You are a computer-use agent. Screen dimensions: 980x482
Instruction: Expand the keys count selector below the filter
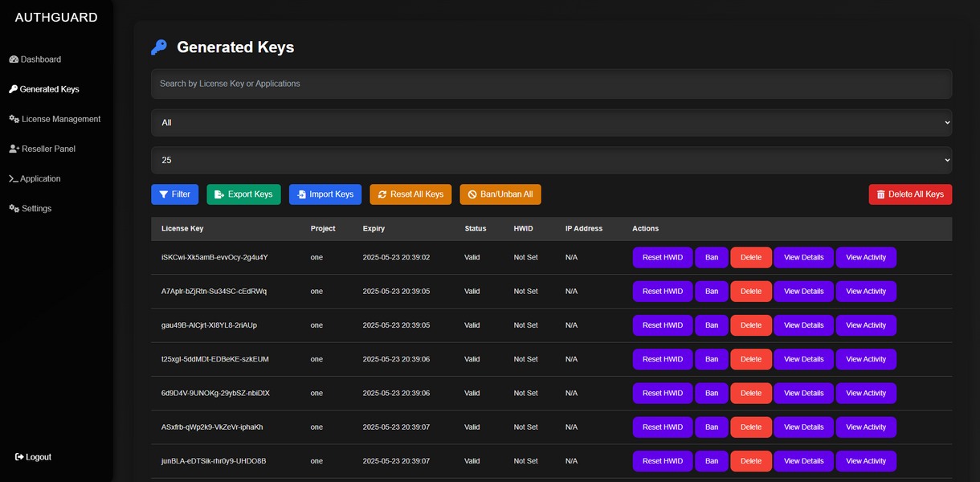pyautogui.click(x=551, y=160)
